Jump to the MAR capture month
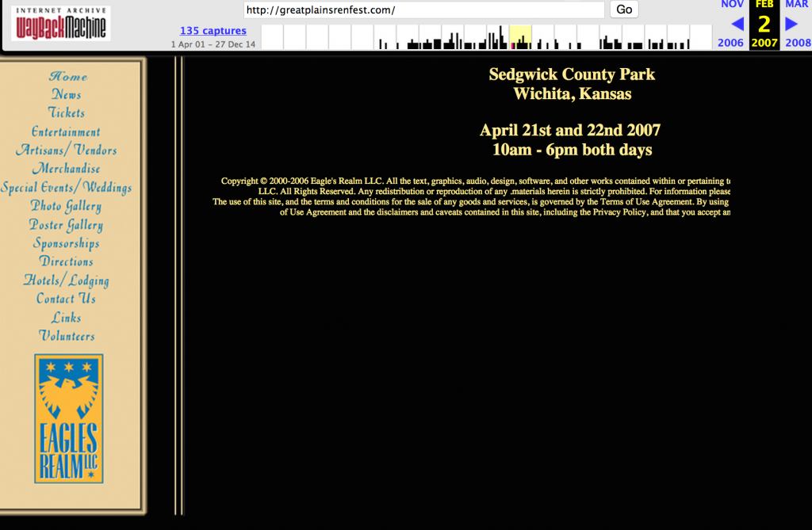812x530 pixels. pyautogui.click(x=796, y=5)
